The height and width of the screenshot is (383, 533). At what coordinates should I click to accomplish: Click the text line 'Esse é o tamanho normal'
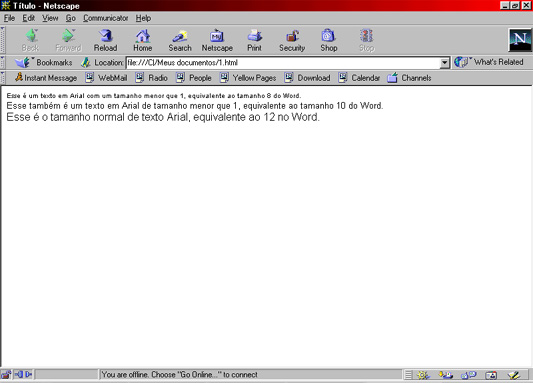click(x=163, y=117)
